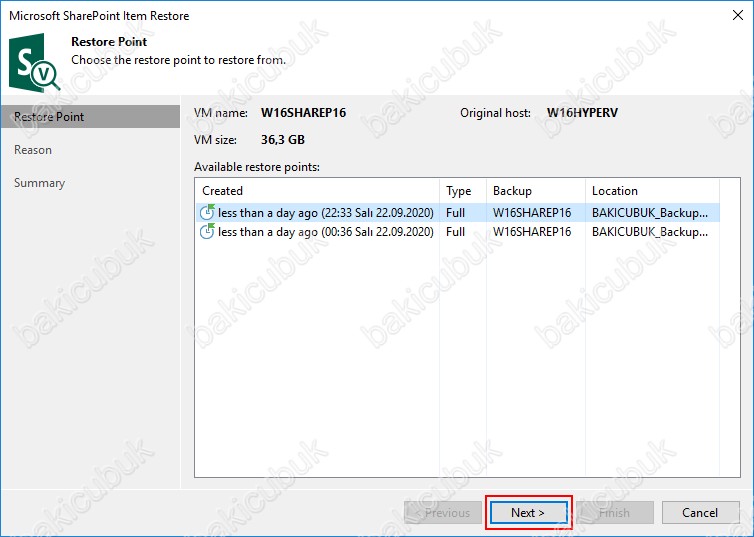Sort by the Type column header
This screenshot has width=754, height=537.
tap(463, 191)
